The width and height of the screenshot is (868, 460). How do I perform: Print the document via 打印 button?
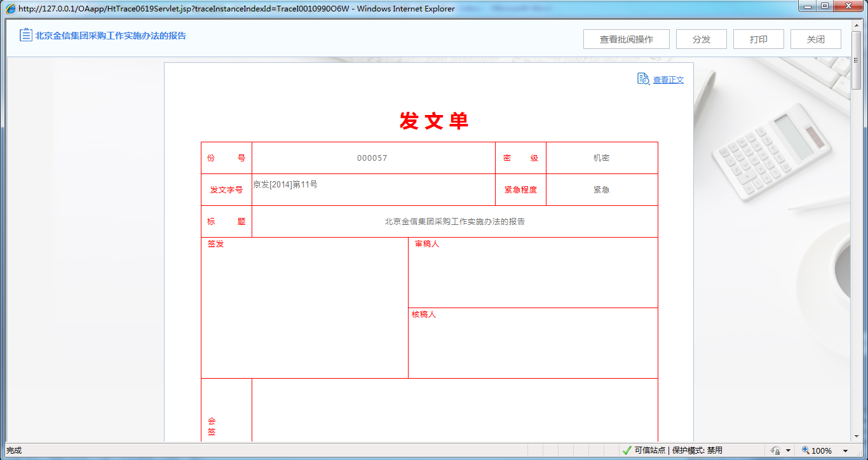[758, 39]
